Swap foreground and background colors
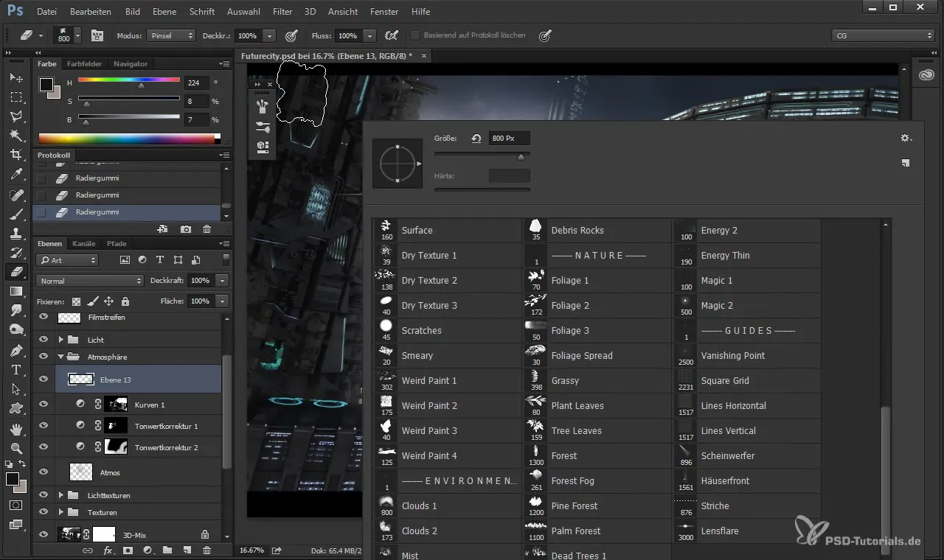Viewport: 944px width, 560px height. tap(23, 464)
